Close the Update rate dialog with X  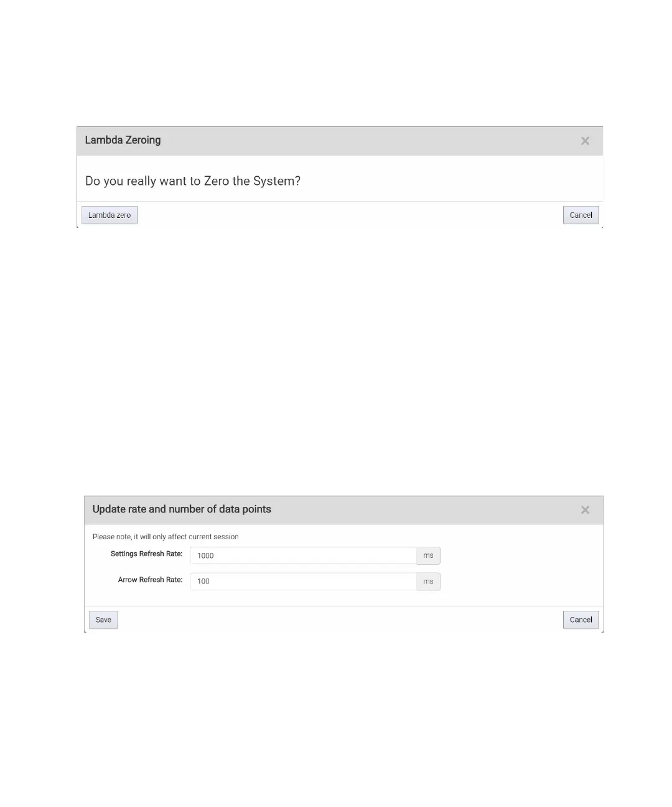(x=585, y=510)
